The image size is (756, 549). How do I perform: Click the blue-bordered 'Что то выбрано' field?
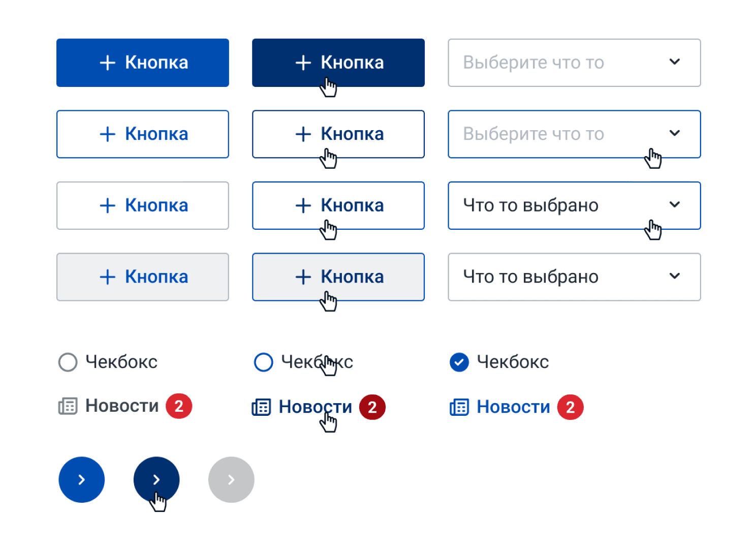pos(574,205)
